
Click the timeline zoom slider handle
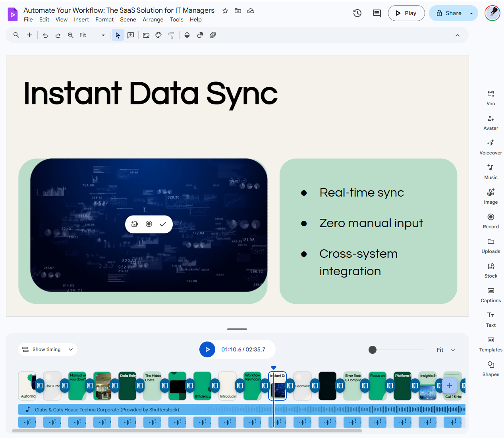pos(372,350)
